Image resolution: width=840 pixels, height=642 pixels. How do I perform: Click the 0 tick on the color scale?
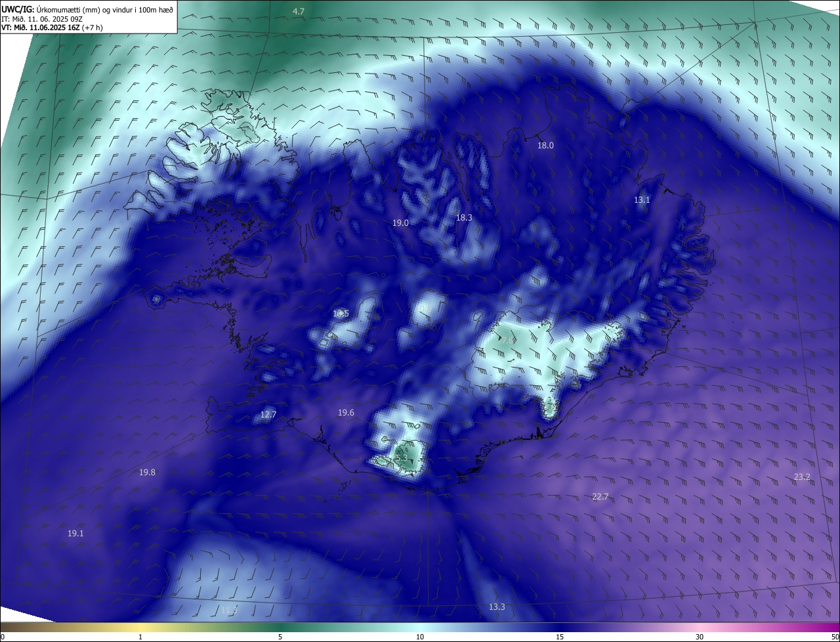(3, 637)
